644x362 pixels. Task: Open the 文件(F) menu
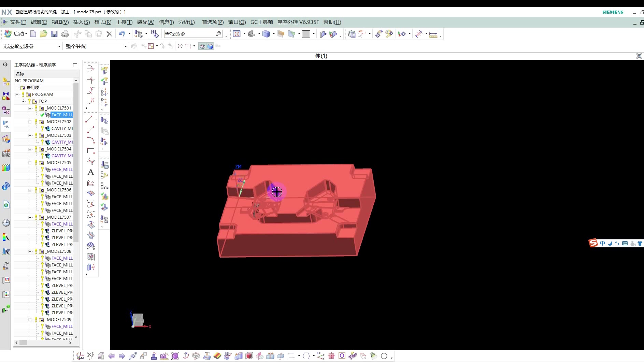pos(18,22)
